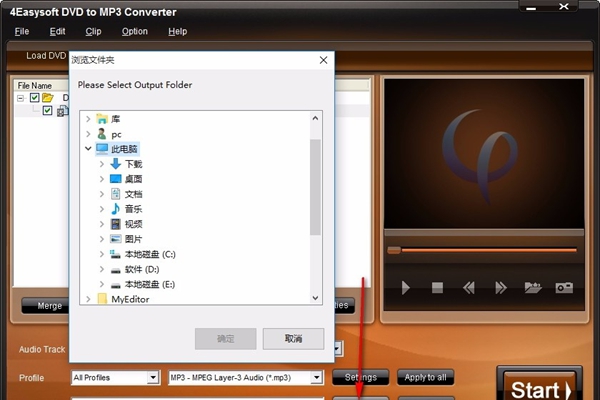This screenshot has width=600, height=400.
Task: Expand the 图片 node
Action: [102, 239]
